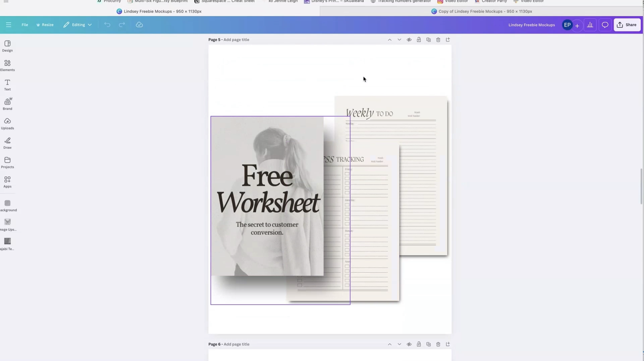644x361 pixels.
Task: Lock Page 5 with padlock icon
Action: [x=419, y=40]
